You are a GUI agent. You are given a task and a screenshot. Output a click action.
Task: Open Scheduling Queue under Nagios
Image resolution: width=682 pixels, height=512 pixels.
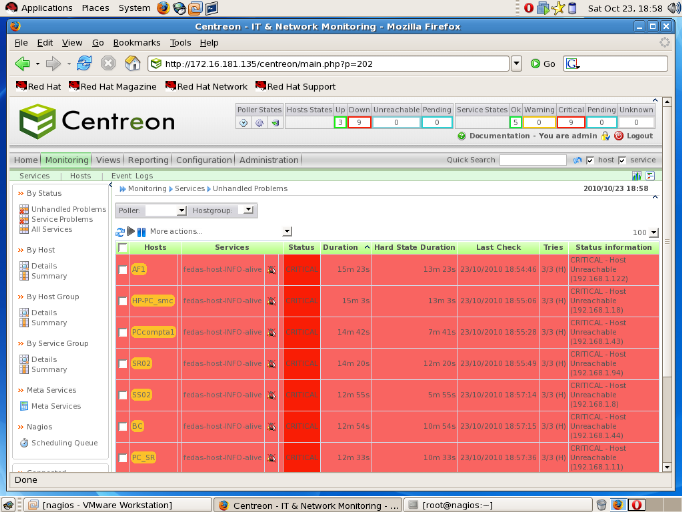[x=64, y=442]
